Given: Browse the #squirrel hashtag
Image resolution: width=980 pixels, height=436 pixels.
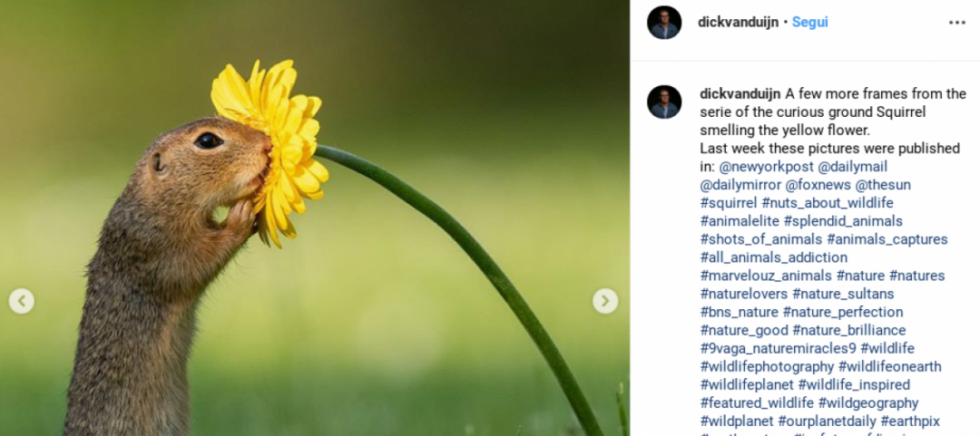Looking at the screenshot, I should pos(729,203).
